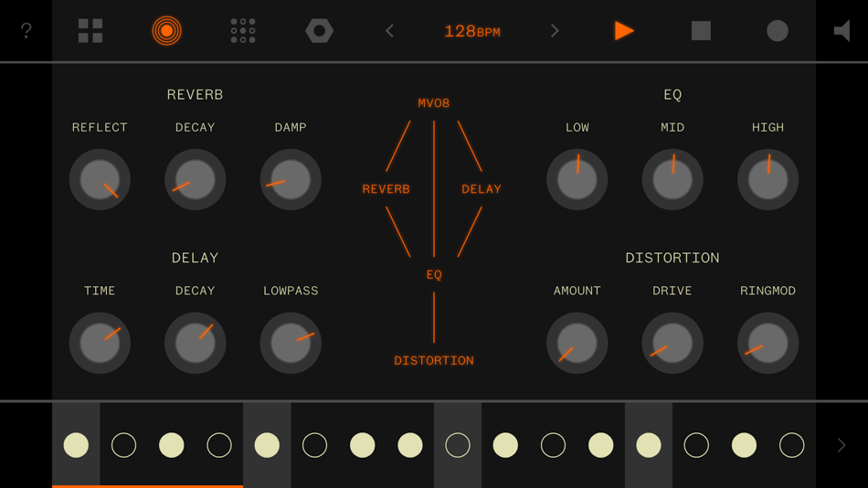Select the orange concentric circles effects view
The width and height of the screenshot is (868, 488).
[166, 30]
